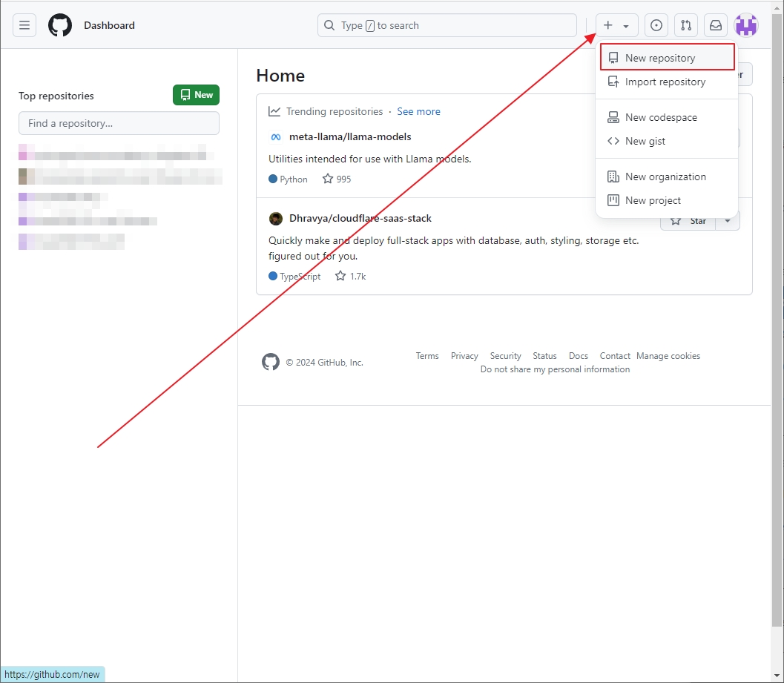Click the Top repositories heading
Viewport: 784px width, 683px height.
[x=56, y=96]
